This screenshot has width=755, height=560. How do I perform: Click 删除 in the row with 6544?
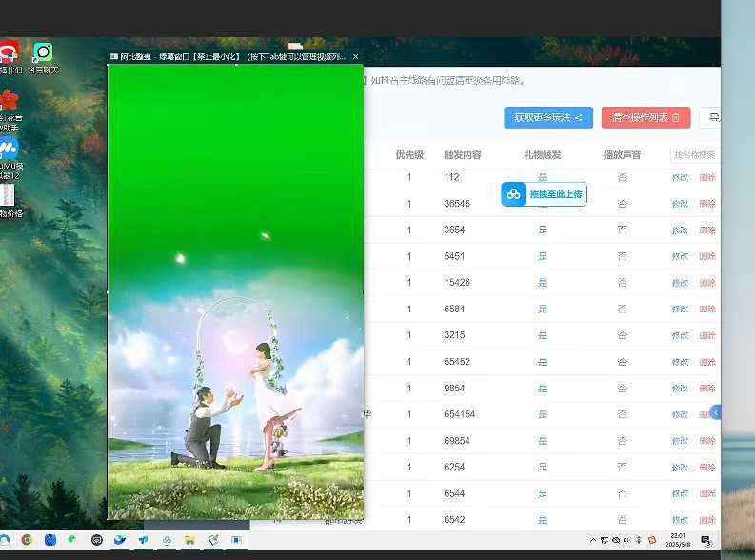(x=707, y=493)
